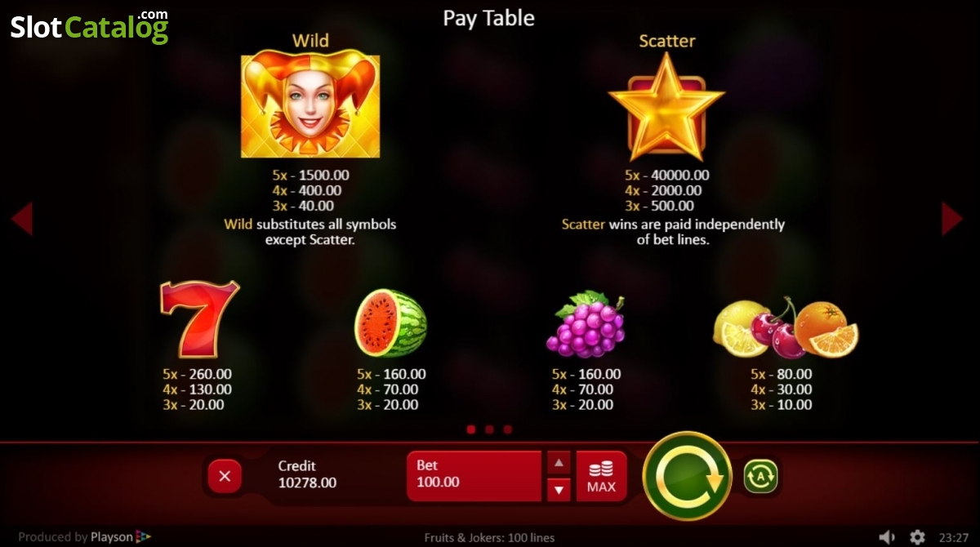Image resolution: width=980 pixels, height=547 pixels.
Task: Toggle the autoplay button
Action: click(x=760, y=476)
